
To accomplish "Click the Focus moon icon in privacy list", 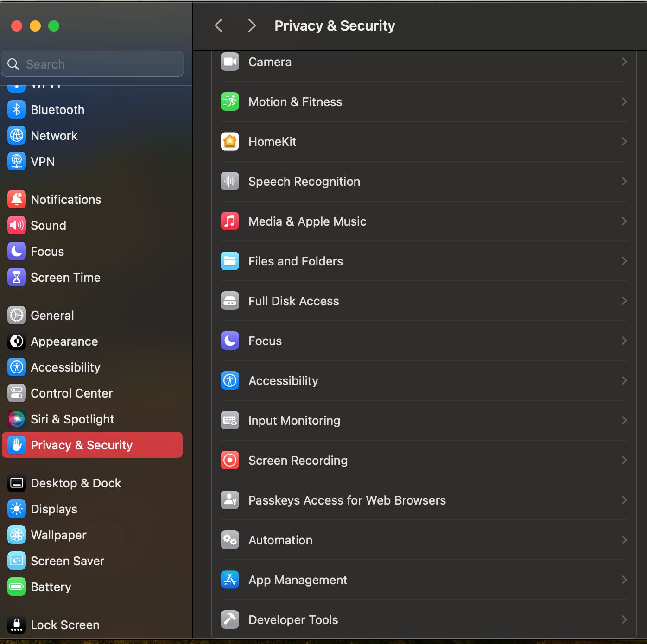I will coord(230,341).
